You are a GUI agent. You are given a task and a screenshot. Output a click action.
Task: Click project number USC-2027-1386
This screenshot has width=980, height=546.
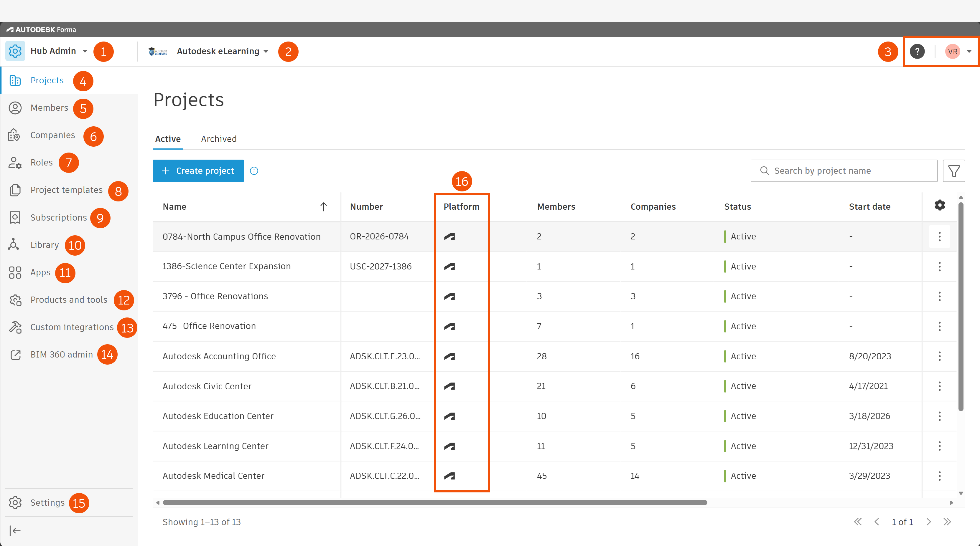381,267
